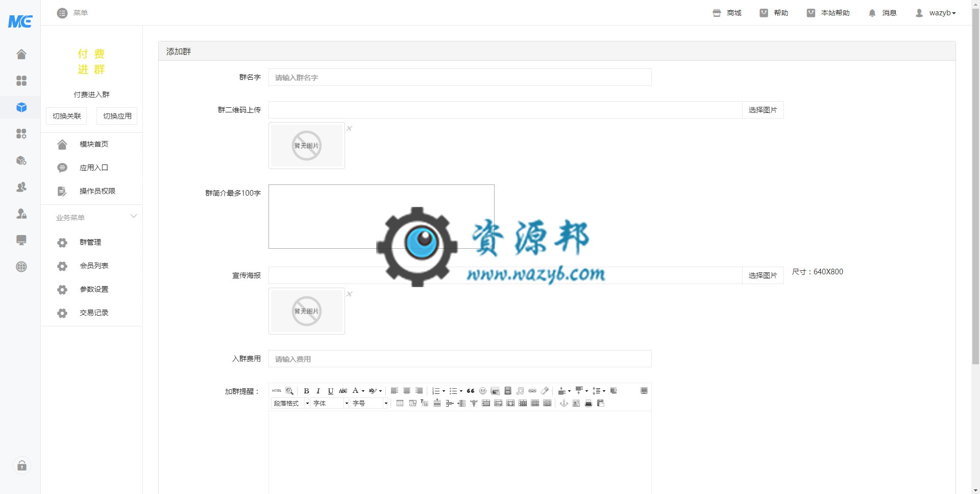The height and width of the screenshot is (494, 980).
Task: Open the monitor icon in the left rail
Action: click(x=21, y=240)
